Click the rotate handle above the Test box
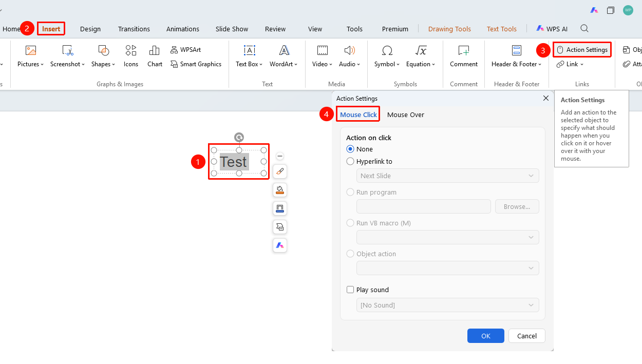 coord(239,137)
